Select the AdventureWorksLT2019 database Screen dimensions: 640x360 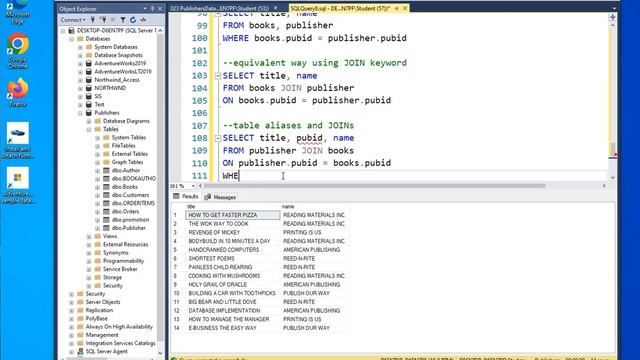[x=122, y=71]
